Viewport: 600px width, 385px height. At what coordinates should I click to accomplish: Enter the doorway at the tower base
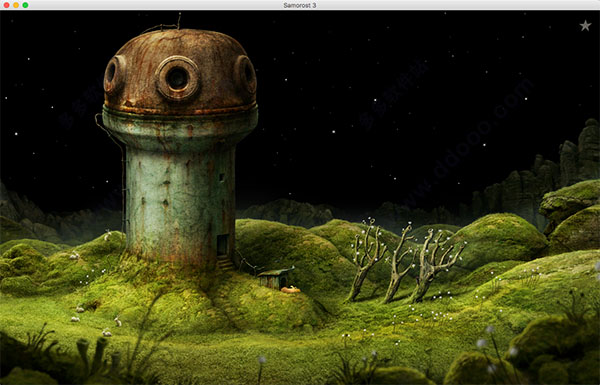click(223, 245)
